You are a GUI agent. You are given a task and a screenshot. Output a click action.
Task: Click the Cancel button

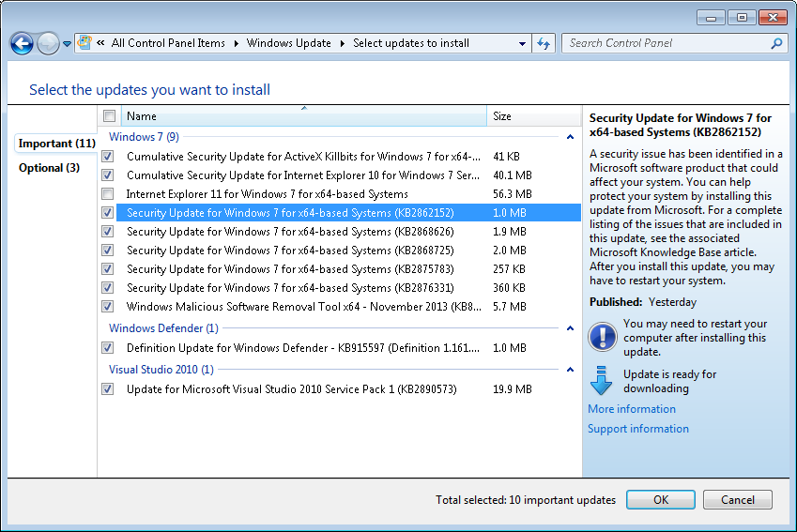point(738,499)
